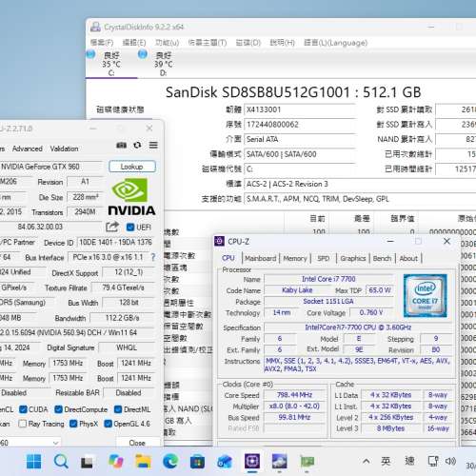Screen dimensions: 476x476
Task: Enable the Ray Tracing checkbox
Action: 22,424
